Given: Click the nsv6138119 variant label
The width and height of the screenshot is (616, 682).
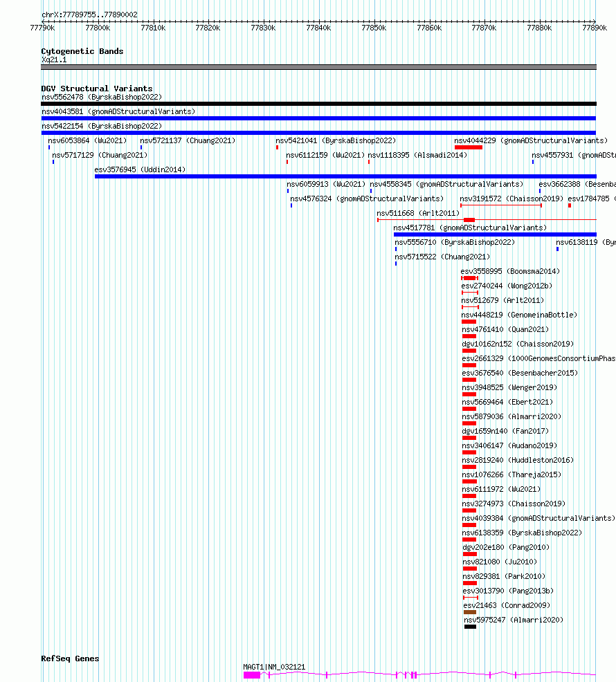Looking at the screenshot, I should [586, 242].
